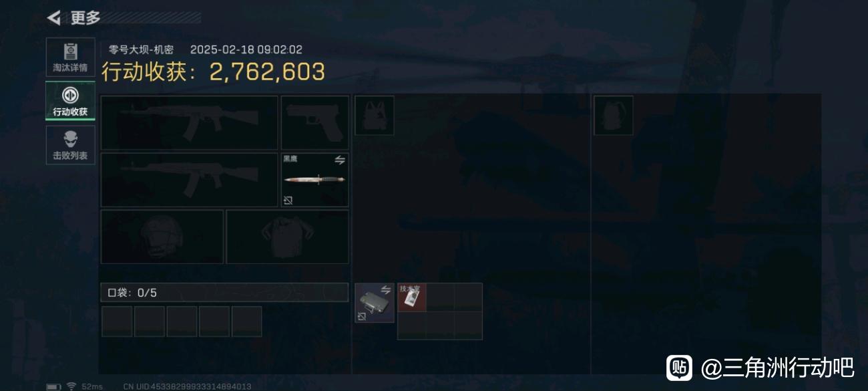The image size is (868, 391).
Task: Tap the 行动收获 total value 2,762,603
Action: (x=267, y=72)
